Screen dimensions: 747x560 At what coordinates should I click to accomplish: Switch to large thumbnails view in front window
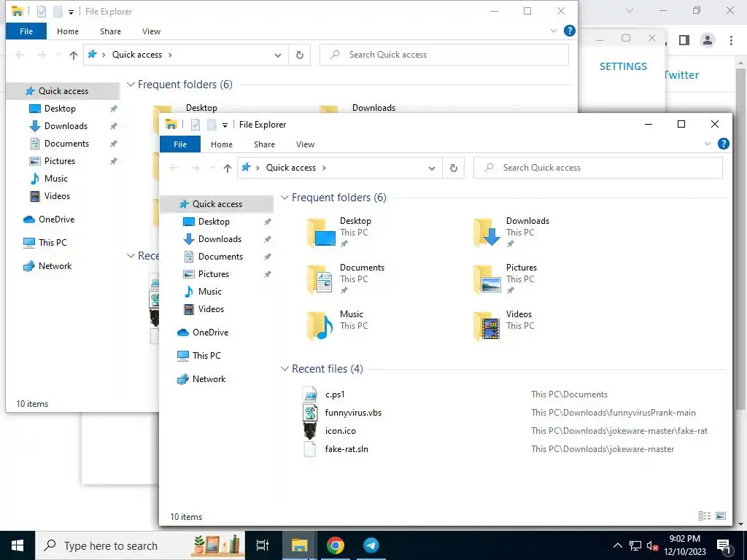721,516
